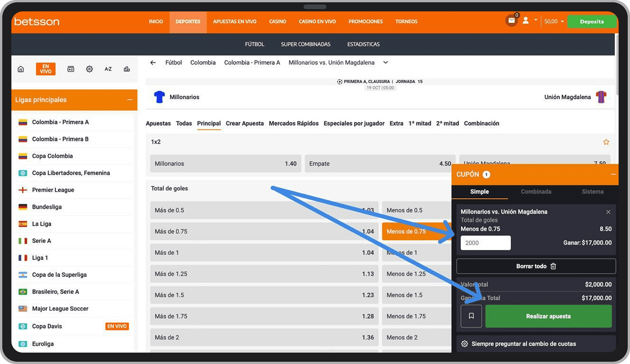Click Colombia flag beside Primera A

click(23, 122)
